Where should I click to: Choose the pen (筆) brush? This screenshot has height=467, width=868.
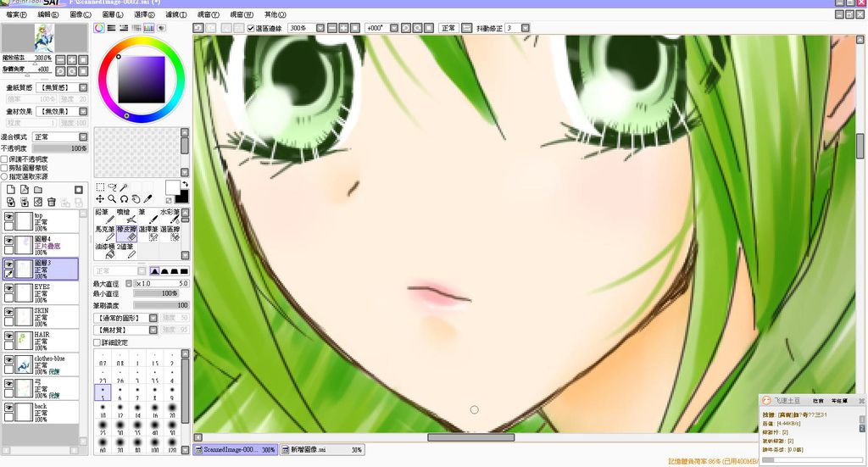147,216
